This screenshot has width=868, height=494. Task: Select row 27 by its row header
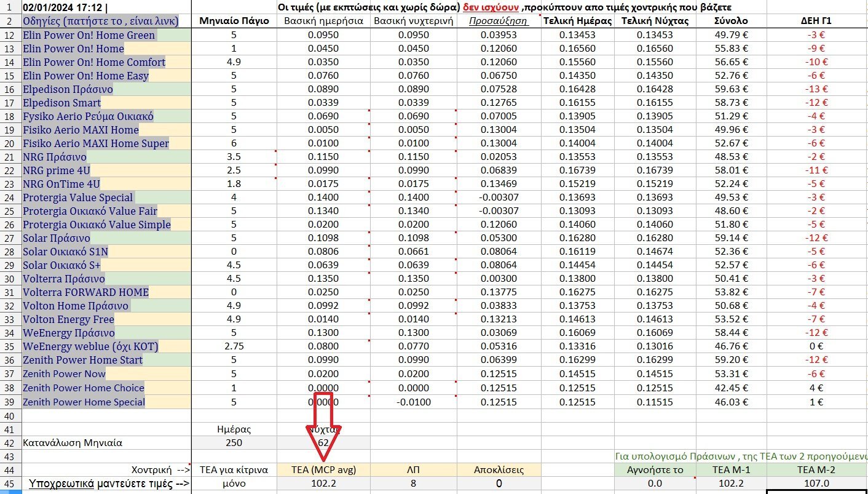point(10,238)
